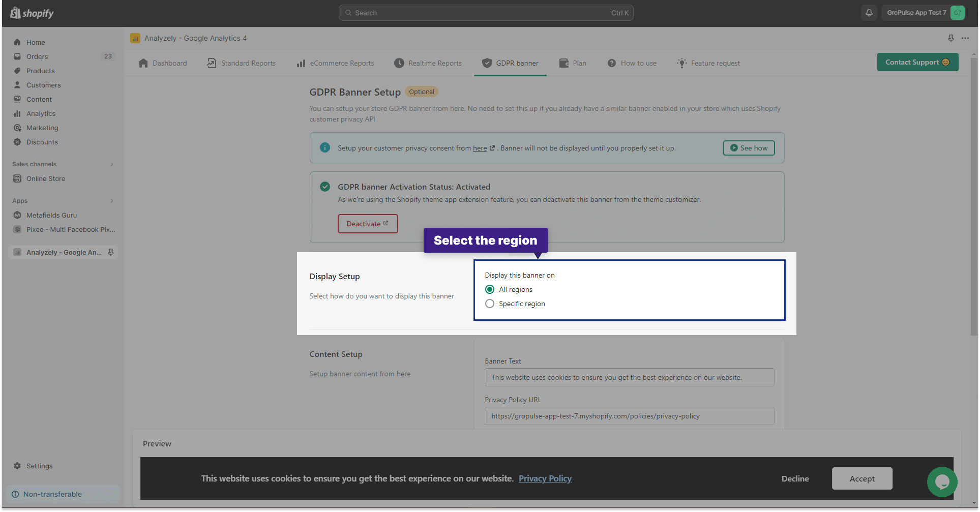Click the info icon in privacy notice

coord(325,147)
